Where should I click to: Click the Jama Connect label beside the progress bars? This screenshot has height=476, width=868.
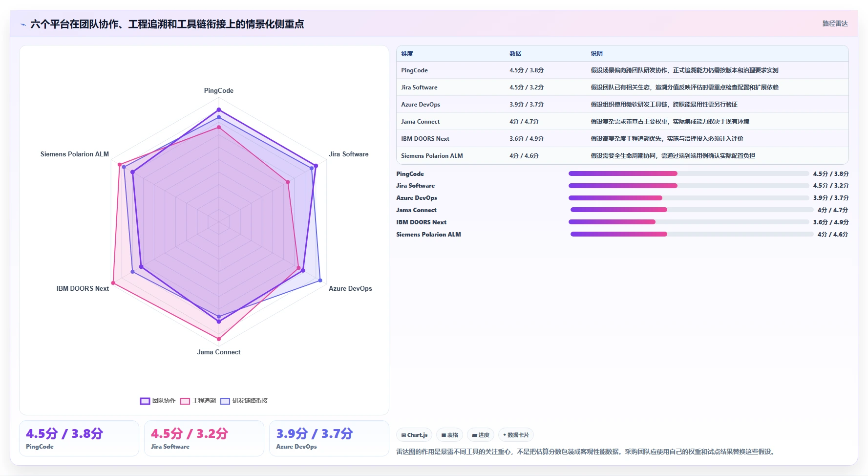pyautogui.click(x=416, y=210)
